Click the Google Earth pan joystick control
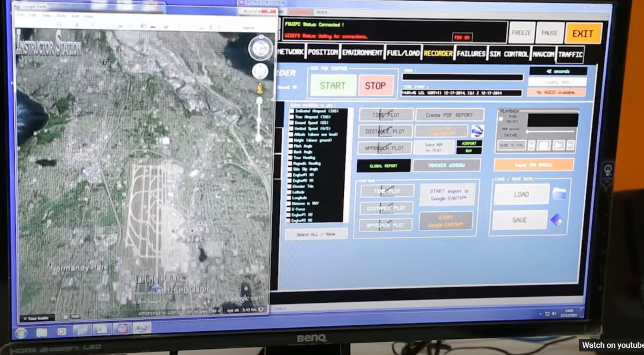644x355 pixels. pyautogui.click(x=260, y=72)
